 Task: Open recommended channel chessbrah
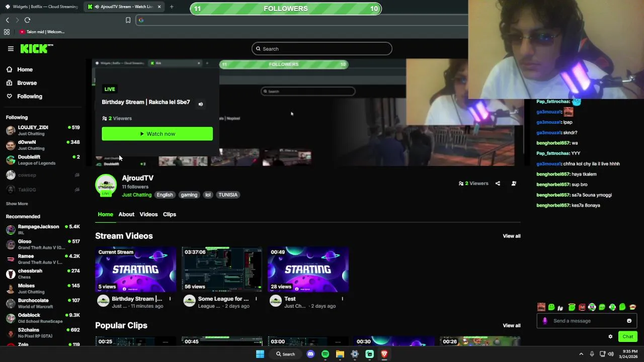point(43,274)
